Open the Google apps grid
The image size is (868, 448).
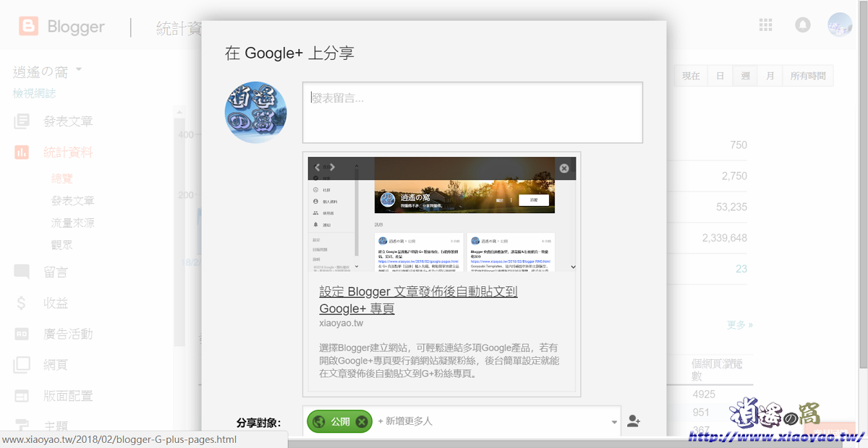point(765,25)
